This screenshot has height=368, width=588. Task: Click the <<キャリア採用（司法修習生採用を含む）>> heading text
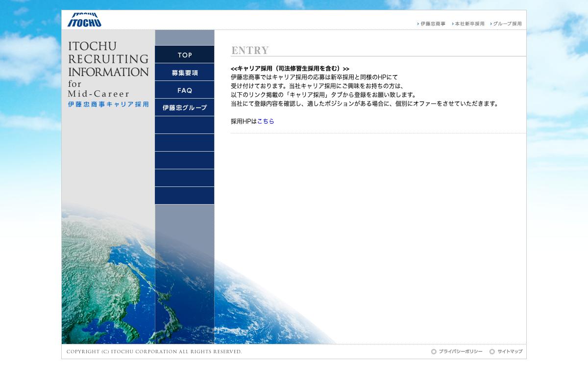[290, 69]
